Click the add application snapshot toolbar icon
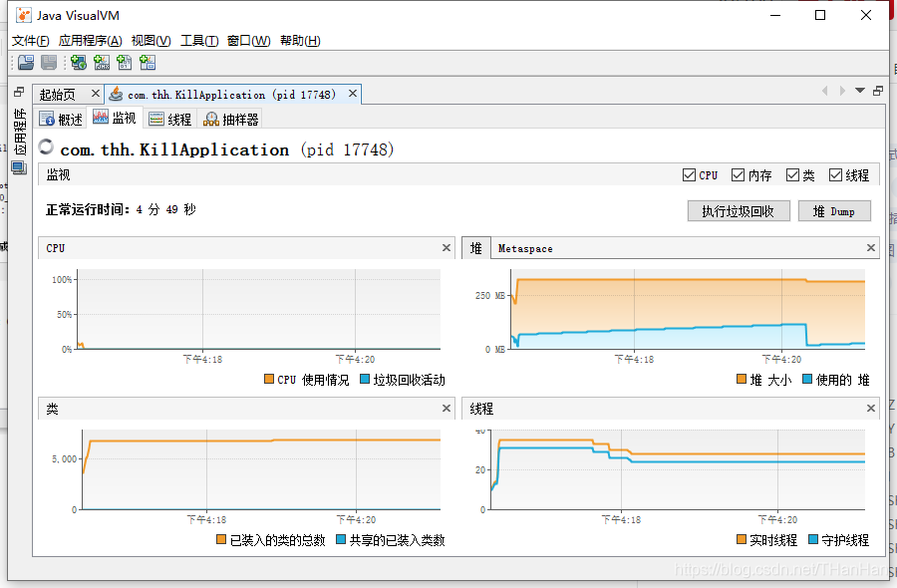897x588 pixels. coord(147,63)
